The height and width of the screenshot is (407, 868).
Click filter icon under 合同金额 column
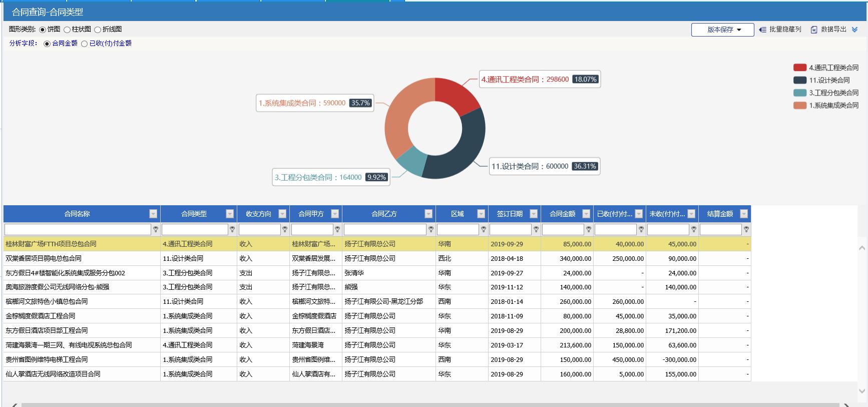click(x=589, y=229)
